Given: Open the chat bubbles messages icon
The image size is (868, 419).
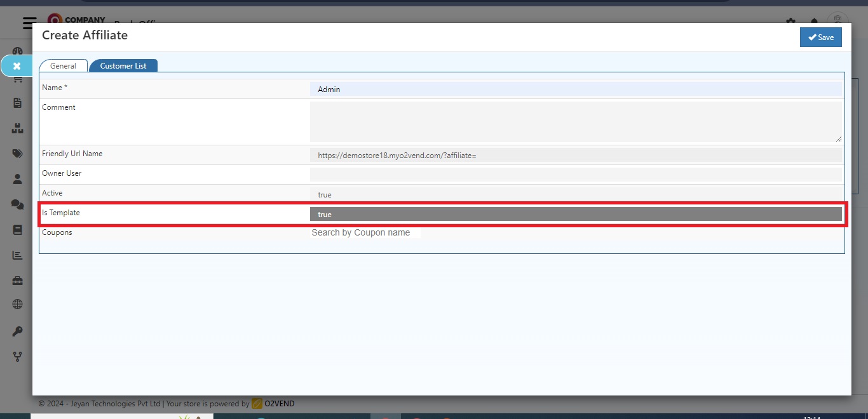Looking at the screenshot, I should pyautogui.click(x=17, y=204).
